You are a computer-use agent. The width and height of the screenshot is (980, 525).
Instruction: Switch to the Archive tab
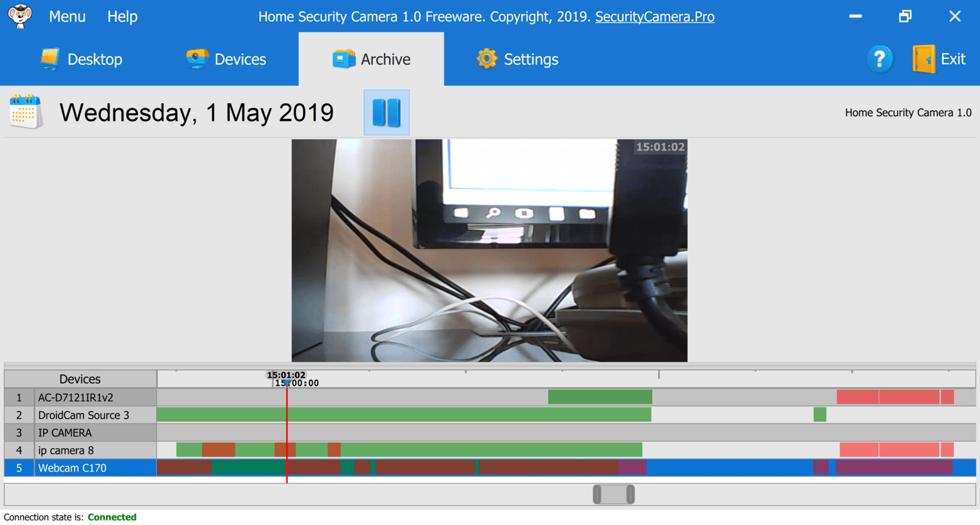coord(371,59)
